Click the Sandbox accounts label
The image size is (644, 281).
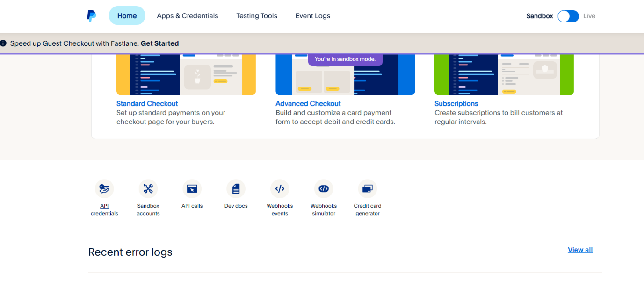pos(148,209)
